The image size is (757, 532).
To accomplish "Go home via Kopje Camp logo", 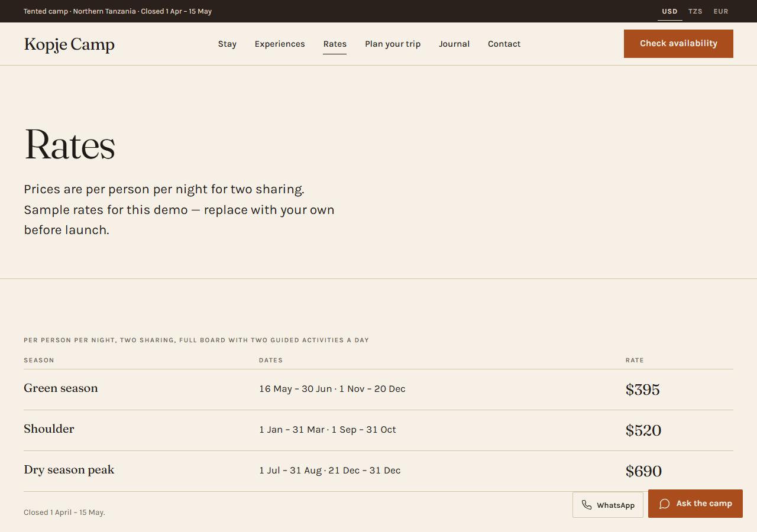I will coord(69,44).
